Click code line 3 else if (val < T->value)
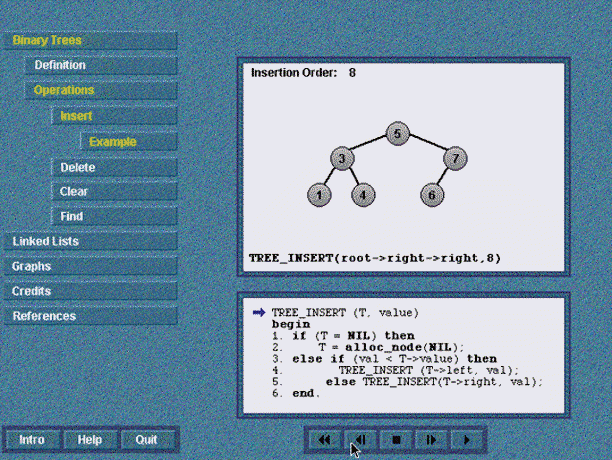The width and height of the screenshot is (612, 460). (x=384, y=359)
